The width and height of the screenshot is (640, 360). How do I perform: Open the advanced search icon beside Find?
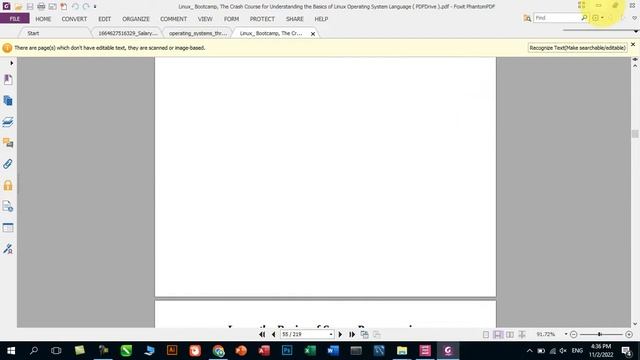pos(527,18)
